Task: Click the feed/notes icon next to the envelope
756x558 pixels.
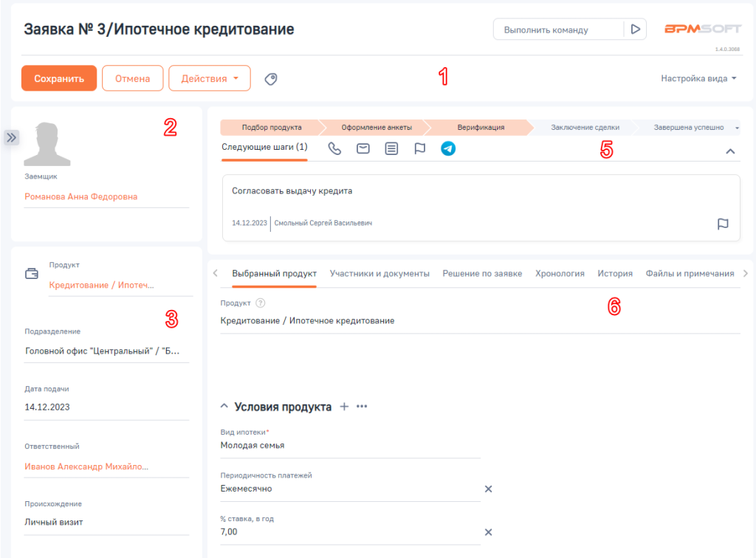Action: point(391,148)
